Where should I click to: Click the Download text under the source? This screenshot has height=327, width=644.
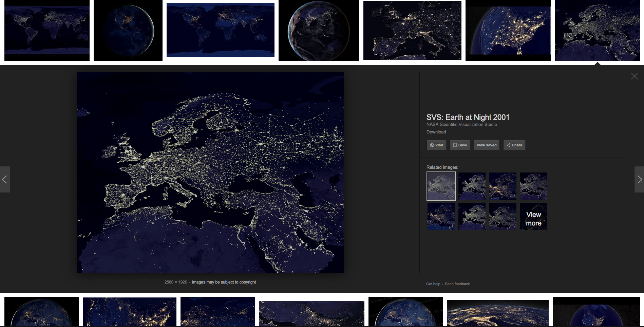(436, 132)
